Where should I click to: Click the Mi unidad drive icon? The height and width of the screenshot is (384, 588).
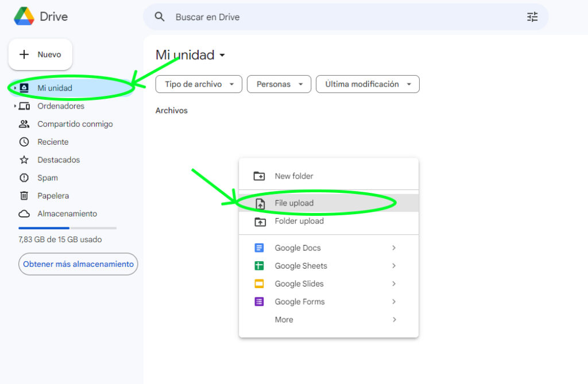pos(24,88)
